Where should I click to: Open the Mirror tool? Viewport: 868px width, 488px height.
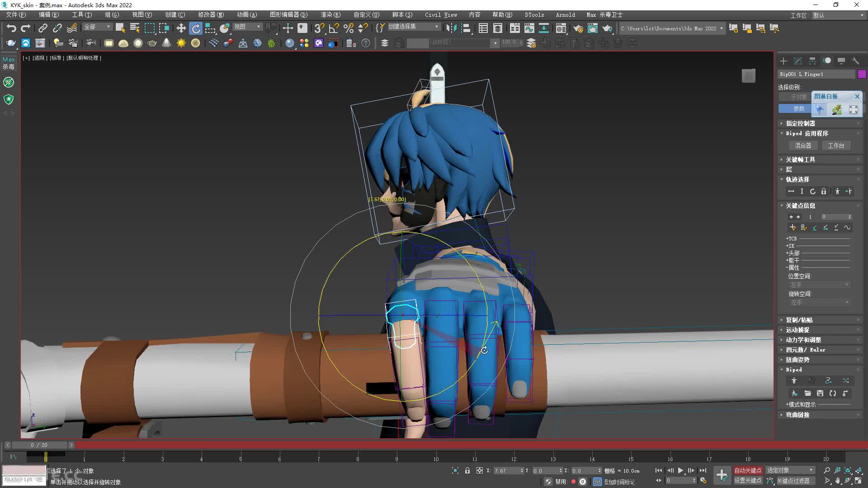point(451,28)
